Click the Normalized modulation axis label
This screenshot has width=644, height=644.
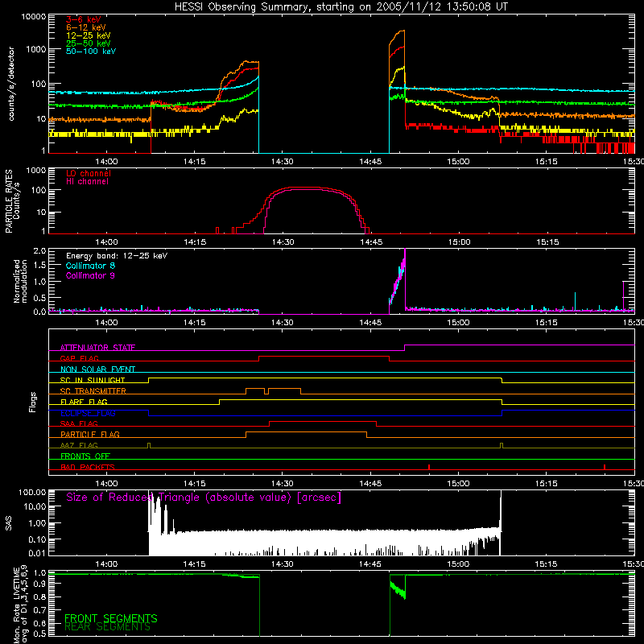[x=20, y=281]
